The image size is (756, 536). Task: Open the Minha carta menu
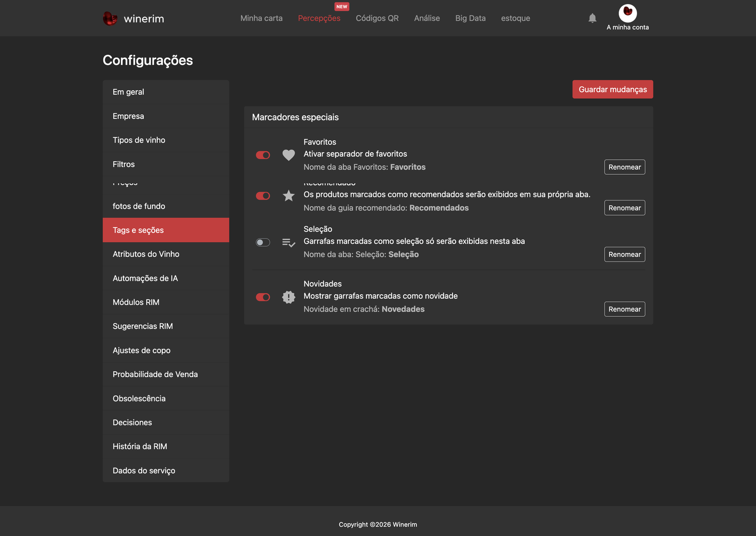pyautogui.click(x=261, y=18)
